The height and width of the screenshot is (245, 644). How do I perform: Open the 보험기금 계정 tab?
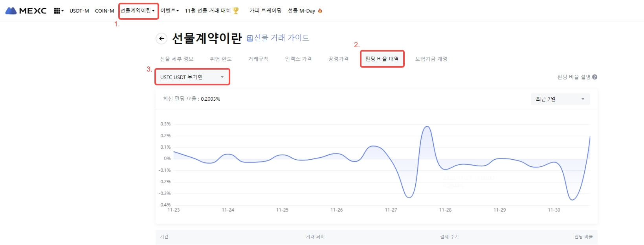[x=431, y=59]
